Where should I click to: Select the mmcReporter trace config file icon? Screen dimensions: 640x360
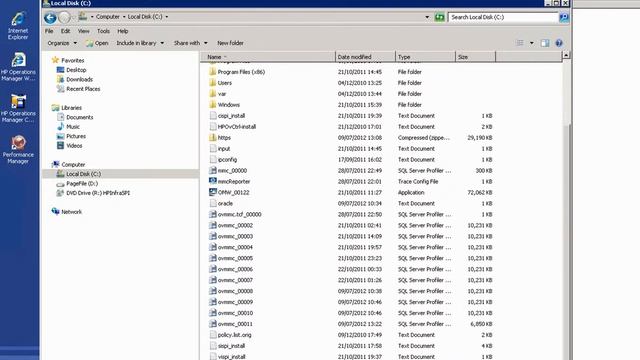pyautogui.click(x=213, y=181)
